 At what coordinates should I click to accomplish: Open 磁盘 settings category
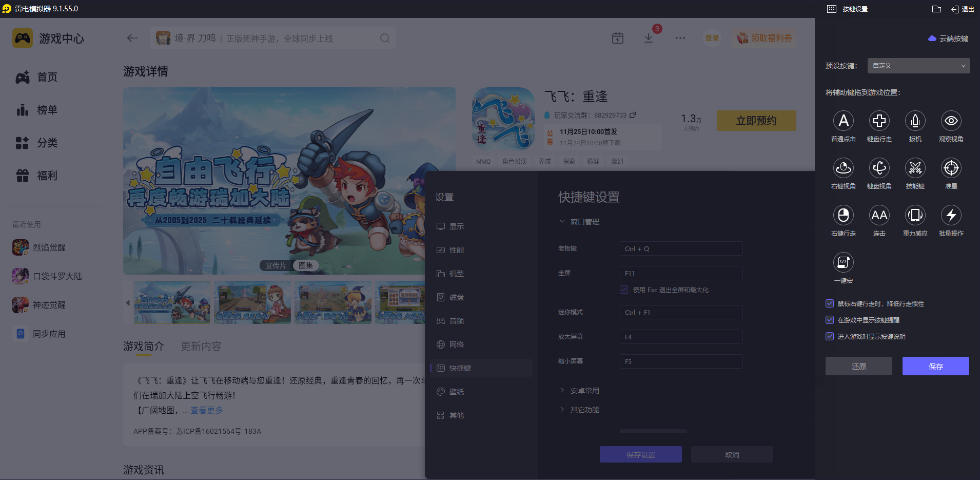(x=481, y=297)
